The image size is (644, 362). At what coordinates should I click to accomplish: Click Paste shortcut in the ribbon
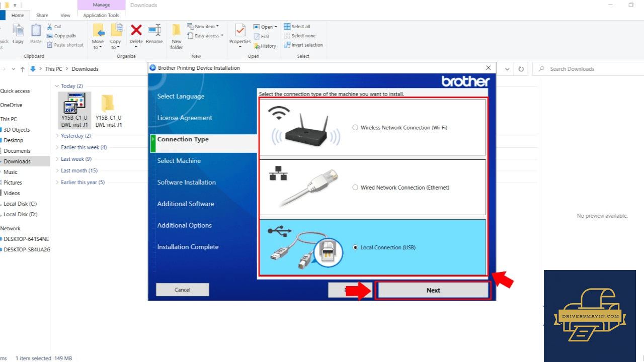click(65, 45)
